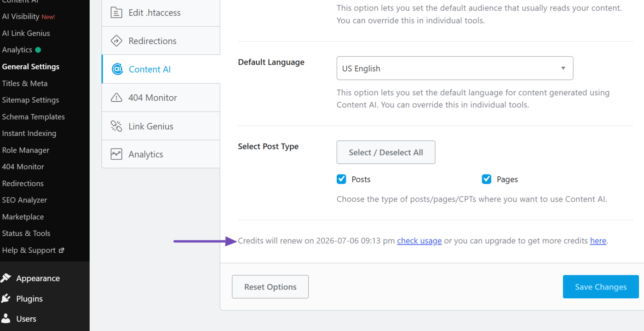Click the credits renewal date text
The width and height of the screenshot is (644, 331).
pyautogui.click(x=356, y=241)
